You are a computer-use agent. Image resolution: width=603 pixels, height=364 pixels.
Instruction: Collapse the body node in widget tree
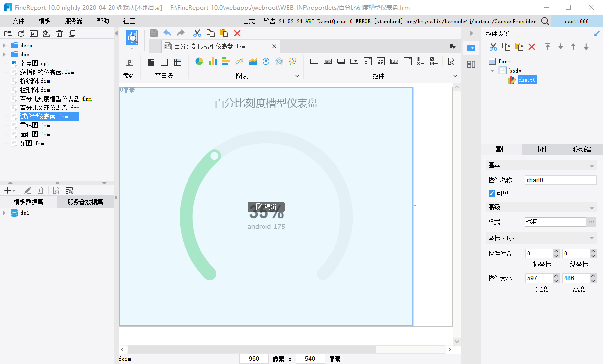492,71
